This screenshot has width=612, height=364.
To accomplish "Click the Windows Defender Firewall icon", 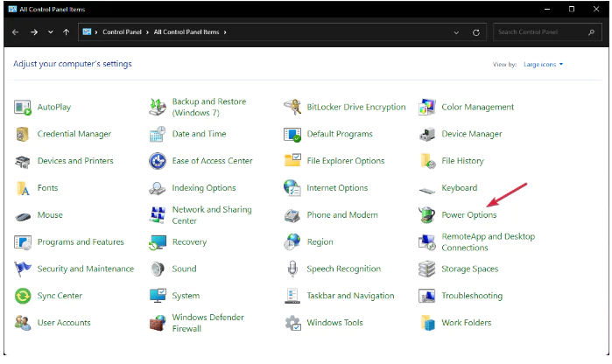I will tap(158, 323).
